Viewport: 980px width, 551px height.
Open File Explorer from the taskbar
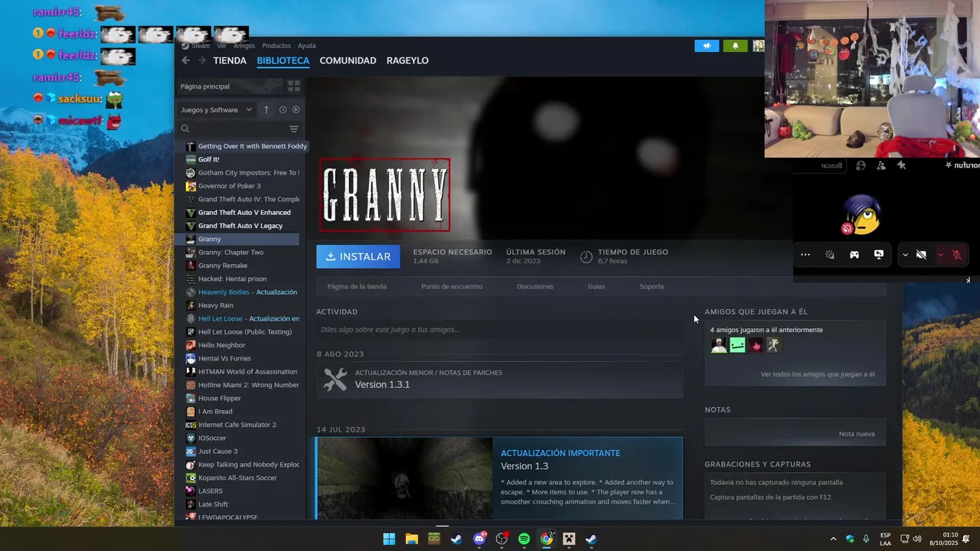point(412,539)
